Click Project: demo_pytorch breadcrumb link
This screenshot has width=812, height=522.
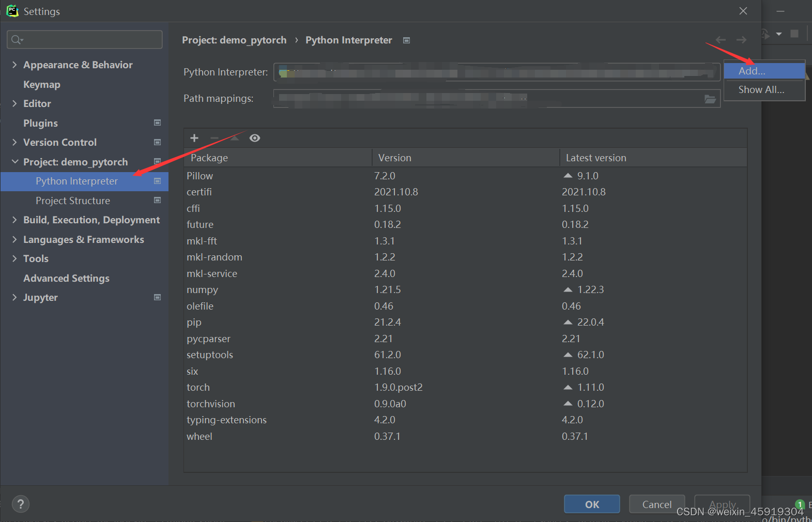[234, 40]
